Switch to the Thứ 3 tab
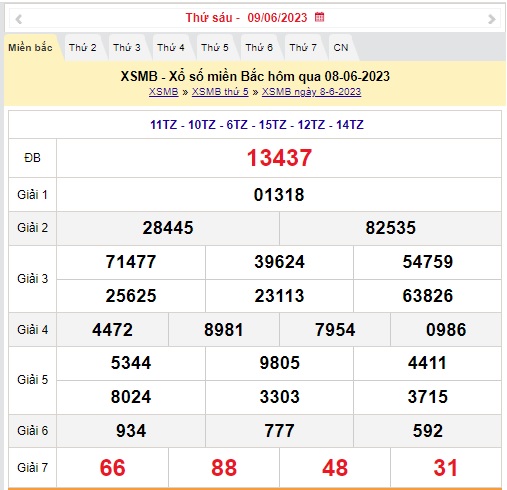Viewport: 507px width, 490px height. [x=127, y=48]
